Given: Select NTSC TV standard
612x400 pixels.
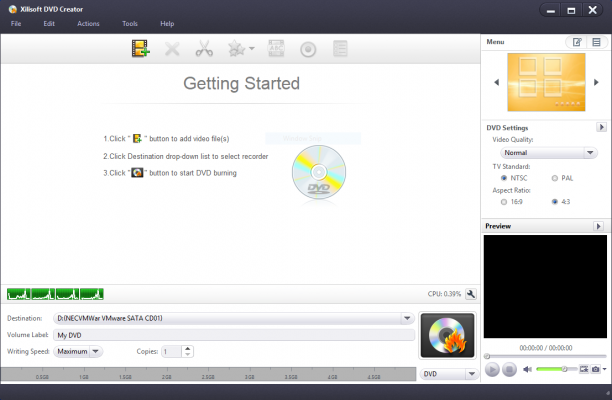Looking at the screenshot, I should [x=503, y=178].
